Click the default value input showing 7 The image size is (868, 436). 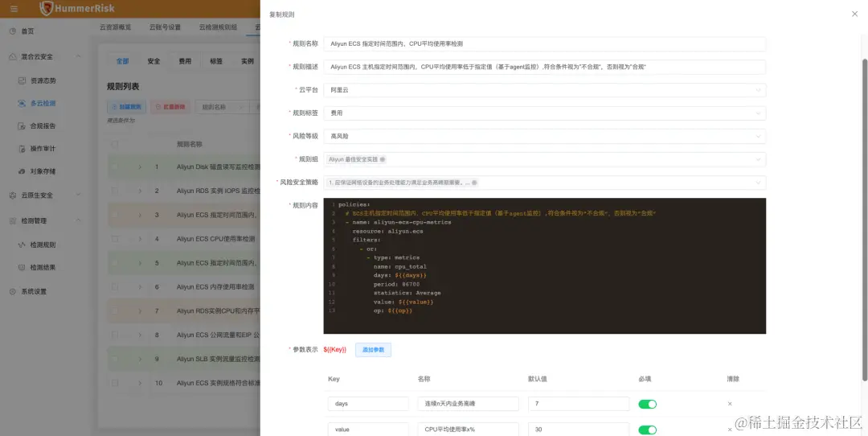[x=579, y=404]
